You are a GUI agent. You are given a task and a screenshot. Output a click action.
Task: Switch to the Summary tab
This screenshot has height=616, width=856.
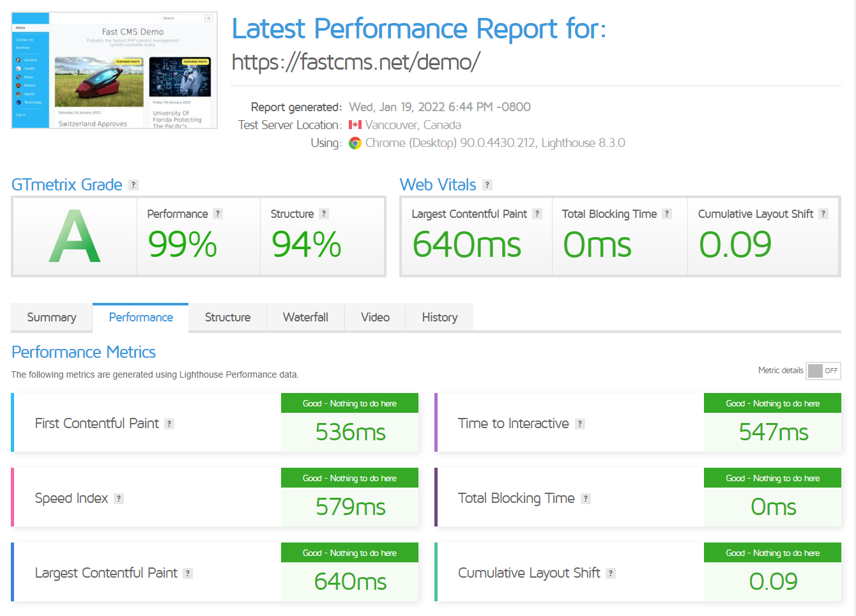pyautogui.click(x=52, y=318)
